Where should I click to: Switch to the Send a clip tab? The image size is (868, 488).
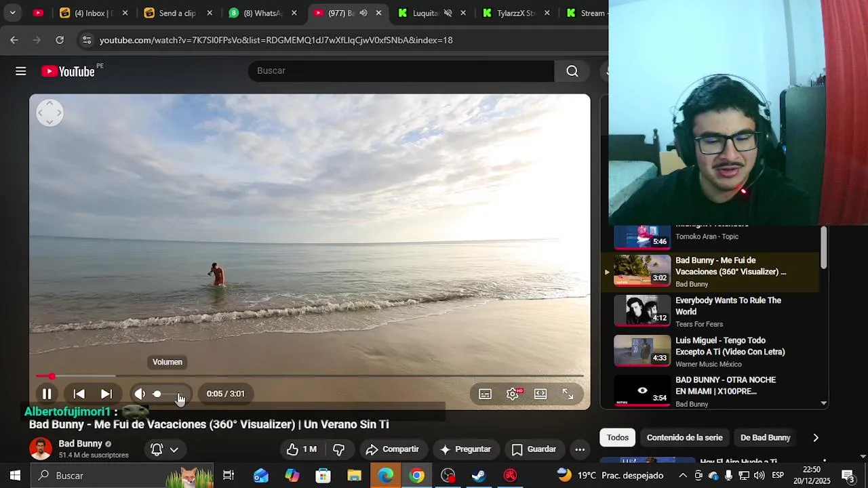click(178, 13)
